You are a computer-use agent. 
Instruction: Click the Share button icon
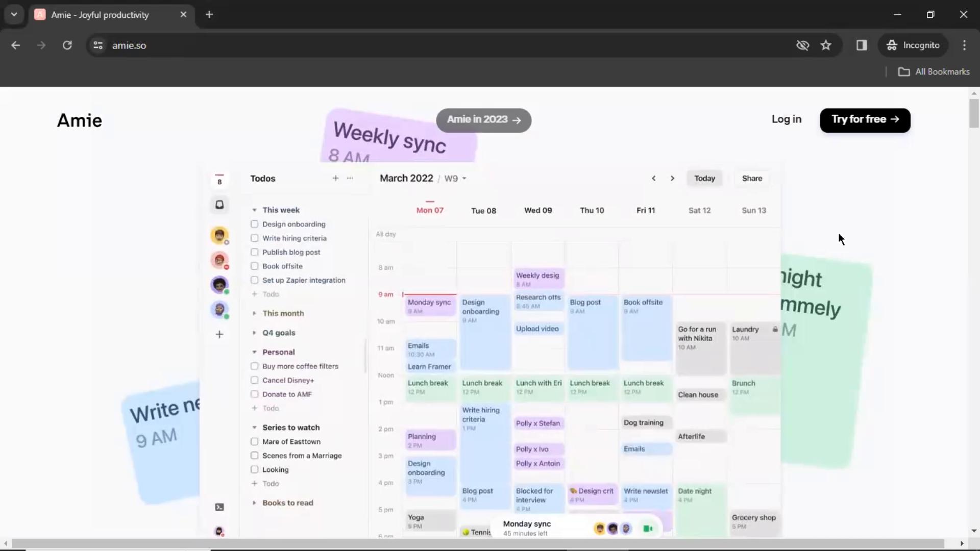pos(752,178)
